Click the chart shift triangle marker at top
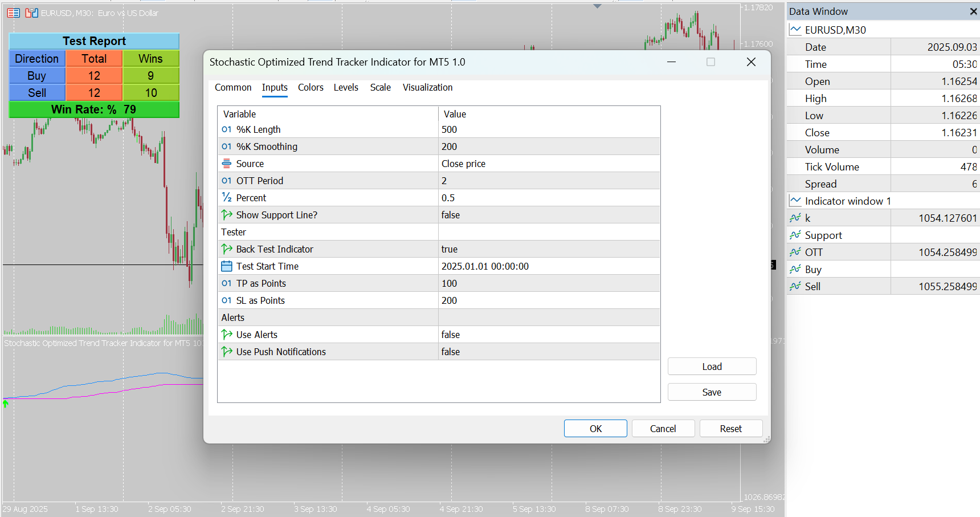The height and width of the screenshot is (517, 980). tap(597, 6)
